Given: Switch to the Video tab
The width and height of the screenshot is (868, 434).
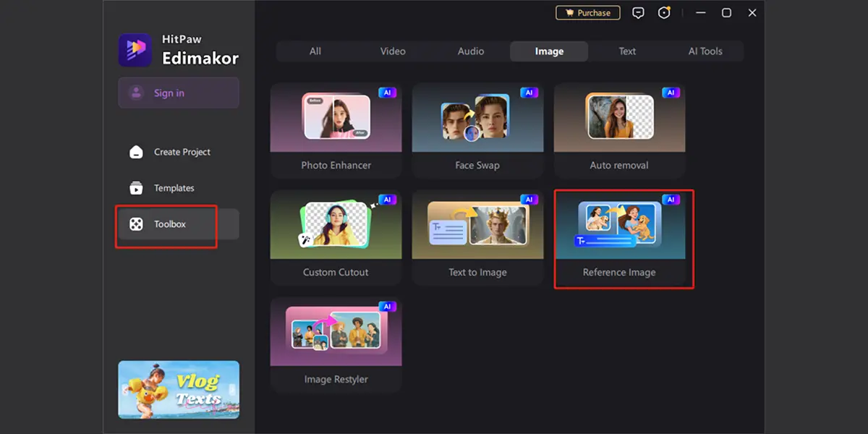Looking at the screenshot, I should pyautogui.click(x=393, y=51).
